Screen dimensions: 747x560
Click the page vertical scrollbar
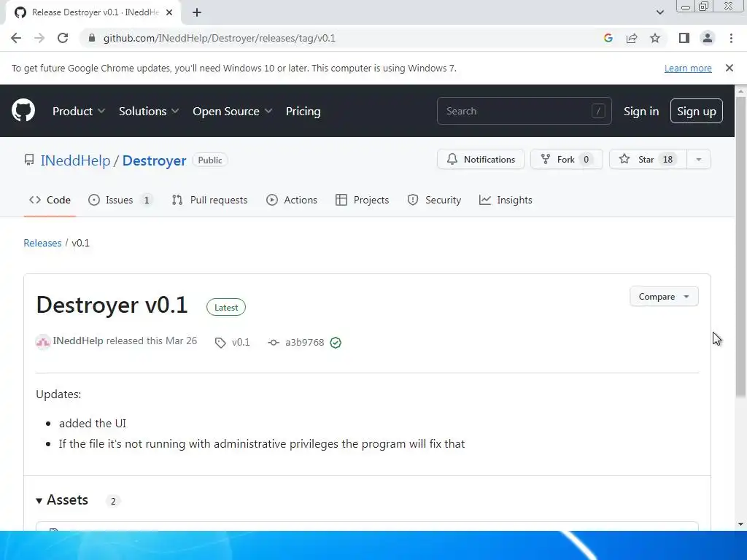point(740,246)
